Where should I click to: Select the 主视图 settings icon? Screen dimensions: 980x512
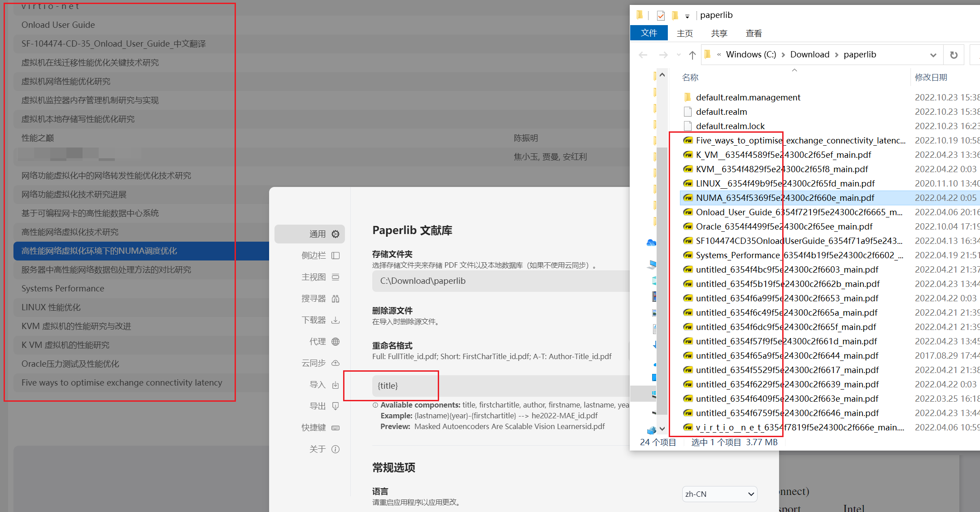click(335, 277)
